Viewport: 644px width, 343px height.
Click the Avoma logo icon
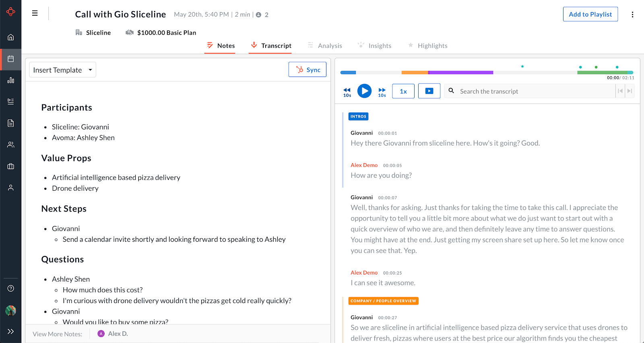click(11, 12)
